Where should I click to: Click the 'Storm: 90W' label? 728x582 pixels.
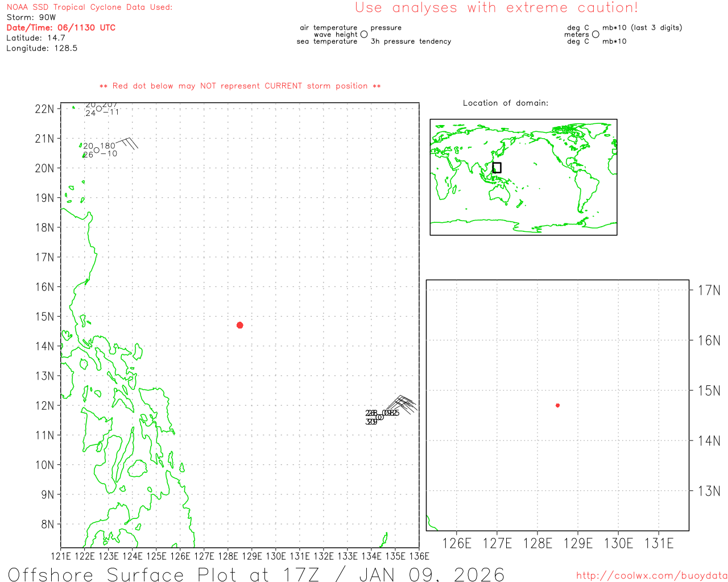[31, 18]
